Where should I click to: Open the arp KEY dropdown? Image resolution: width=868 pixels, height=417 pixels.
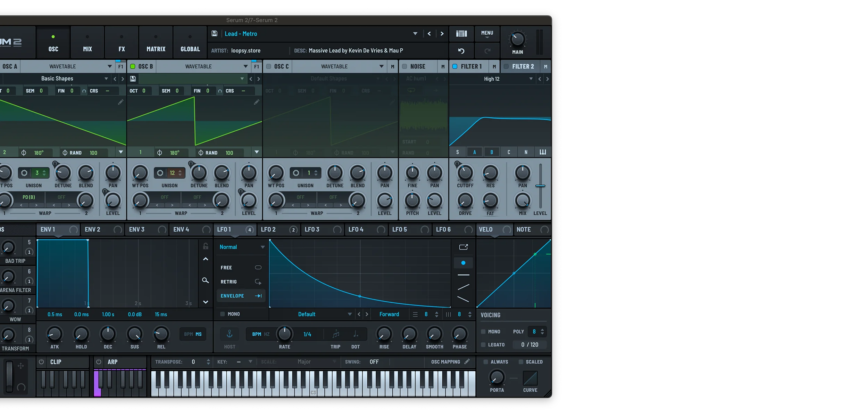(250, 362)
